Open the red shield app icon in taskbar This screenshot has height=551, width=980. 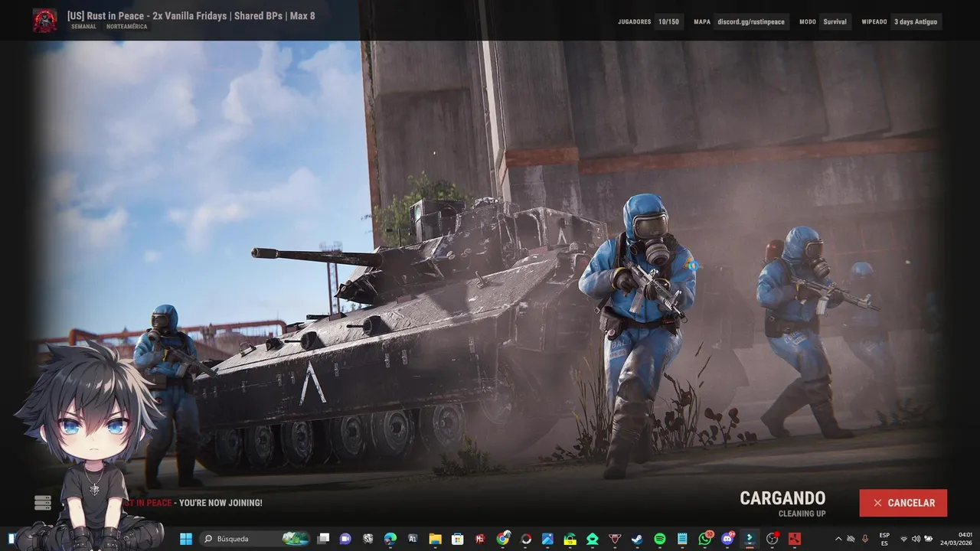click(x=615, y=539)
